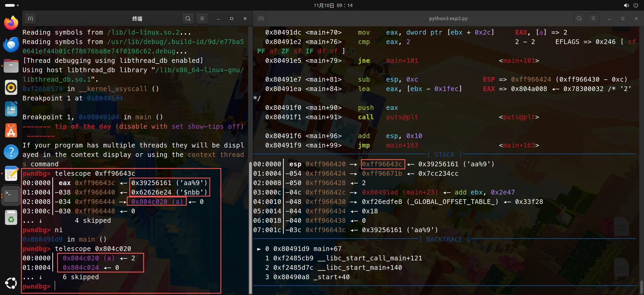Viewport: 644px width, 295px height.
Task: Show applications with the Ubuntu logo button
Action: point(11,283)
